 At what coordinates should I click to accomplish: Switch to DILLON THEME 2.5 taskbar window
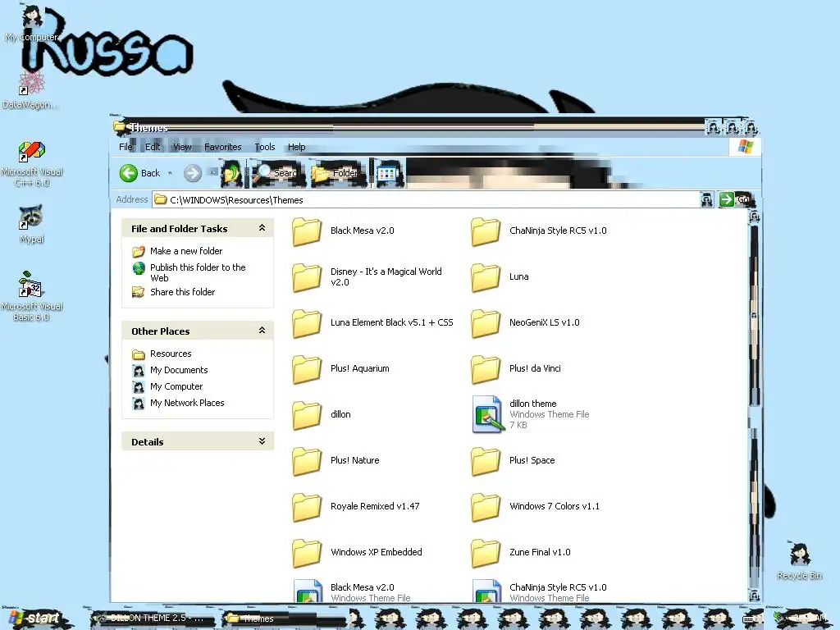coord(153,619)
